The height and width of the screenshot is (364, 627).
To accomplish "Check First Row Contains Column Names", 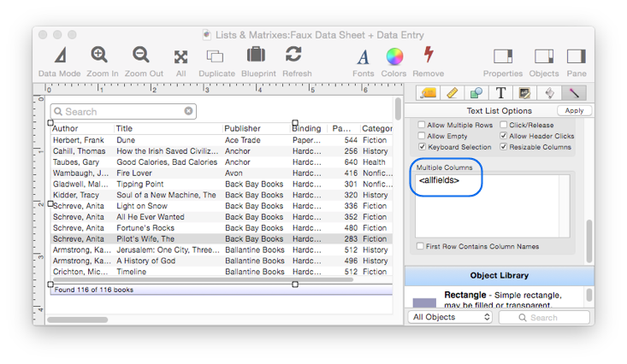I will pos(420,246).
